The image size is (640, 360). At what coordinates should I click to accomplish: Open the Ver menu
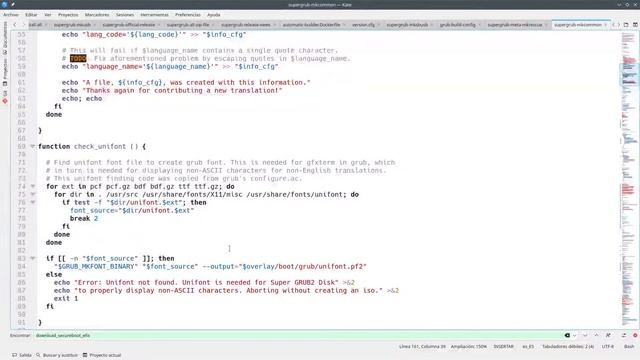pos(48,15)
